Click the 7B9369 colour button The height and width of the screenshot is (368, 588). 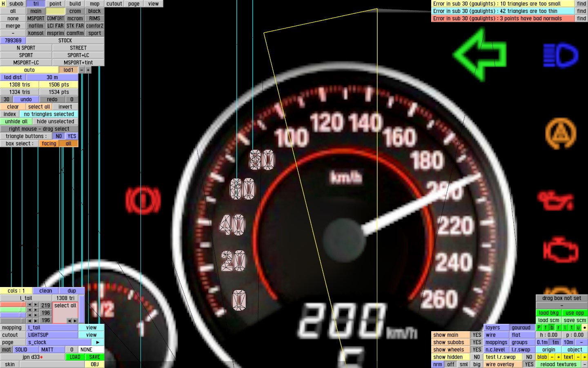point(13,40)
